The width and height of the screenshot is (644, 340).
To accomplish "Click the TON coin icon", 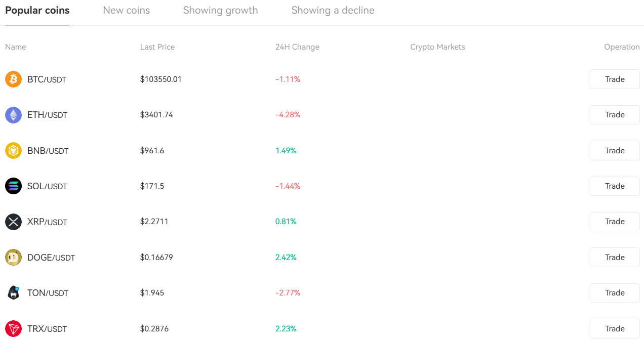I will [x=13, y=292].
